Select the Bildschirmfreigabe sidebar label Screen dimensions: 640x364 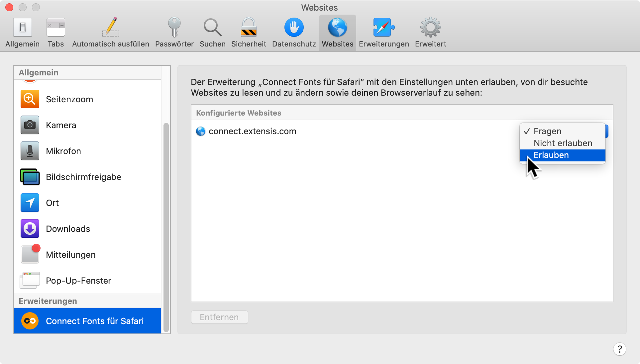coord(83,177)
